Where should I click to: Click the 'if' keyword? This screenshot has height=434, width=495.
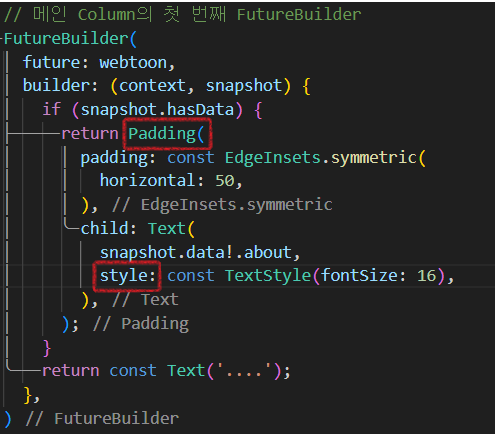[52, 110]
